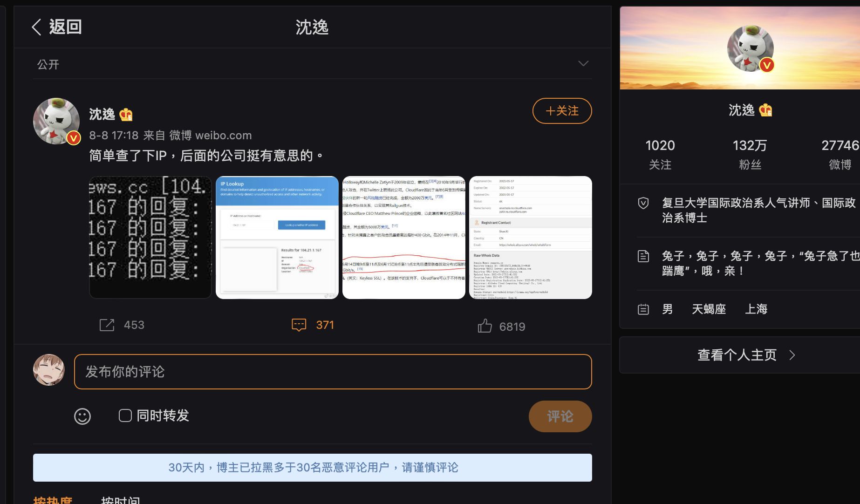Click the crown badge next to sidebar name 沈逸

(765, 110)
